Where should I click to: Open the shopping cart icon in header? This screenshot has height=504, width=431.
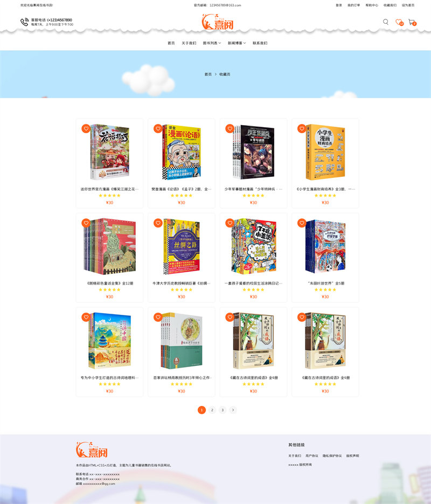(412, 22)
